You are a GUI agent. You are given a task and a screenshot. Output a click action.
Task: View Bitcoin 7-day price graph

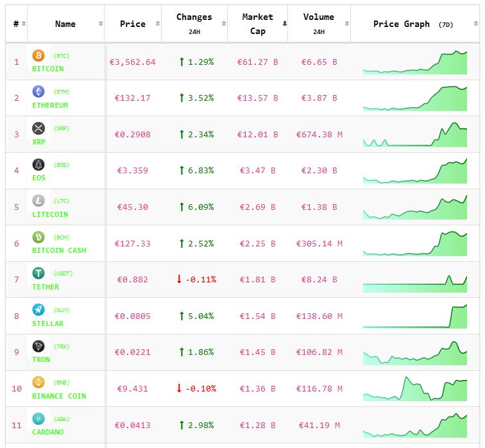(x=415, y=62)
